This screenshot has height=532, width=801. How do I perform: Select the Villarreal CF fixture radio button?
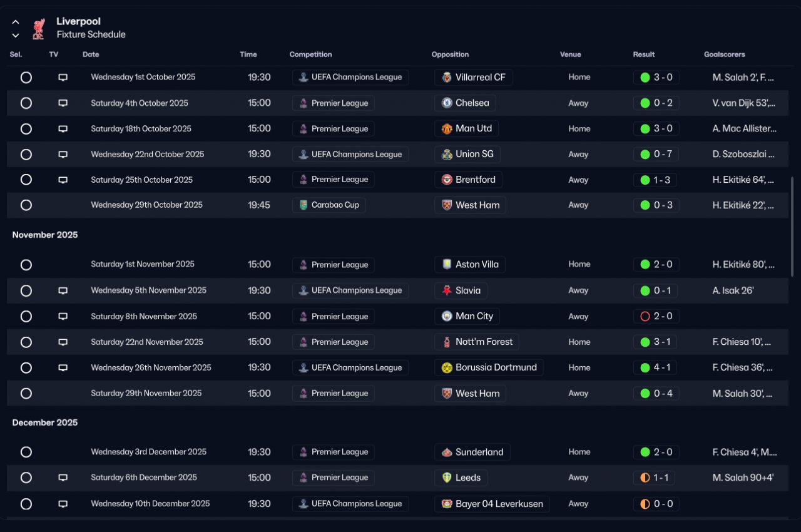pyautogui.click(x=26, y=78)
